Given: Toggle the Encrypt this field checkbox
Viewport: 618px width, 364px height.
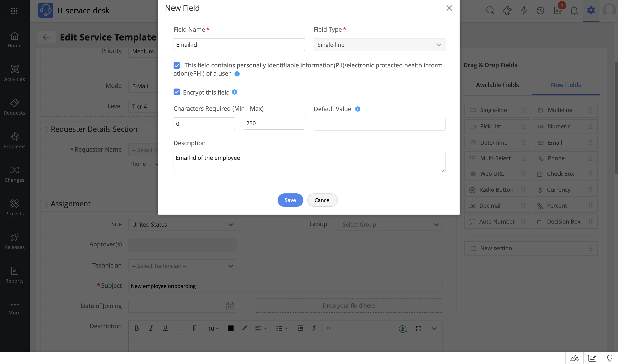Looking at the screenshot, I should tap(177, 92).
